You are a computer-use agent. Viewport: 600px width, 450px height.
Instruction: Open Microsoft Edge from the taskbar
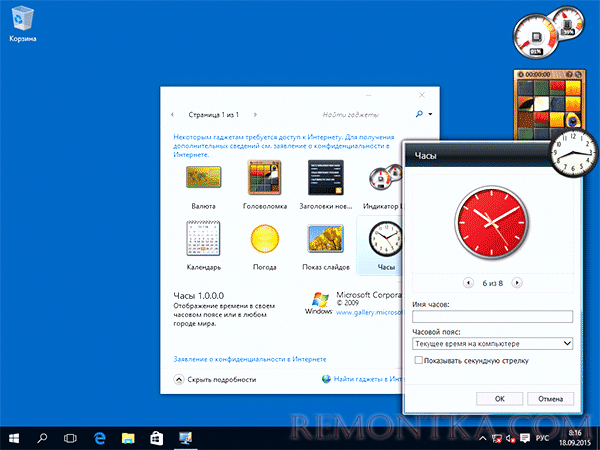pyautogui.click(x=100, y=438)
